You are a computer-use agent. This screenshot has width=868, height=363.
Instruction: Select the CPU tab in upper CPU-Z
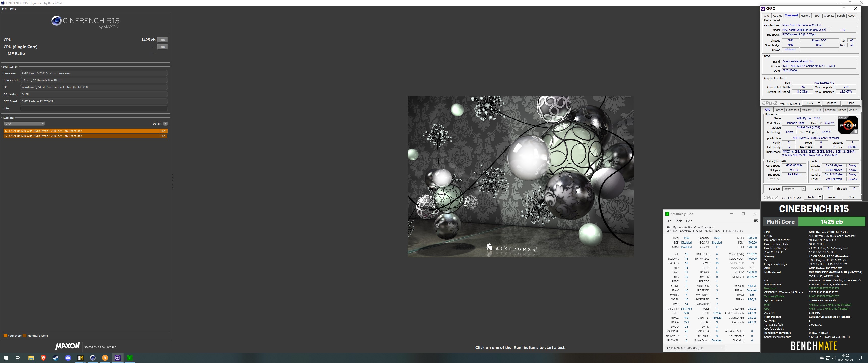point(766,16)
